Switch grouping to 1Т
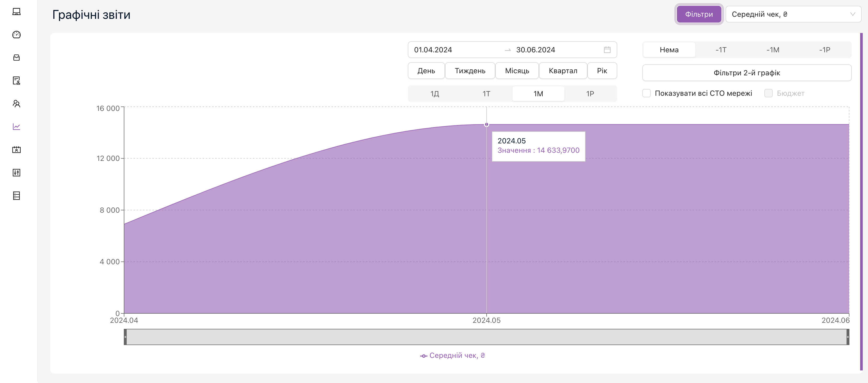 (486, 94)
